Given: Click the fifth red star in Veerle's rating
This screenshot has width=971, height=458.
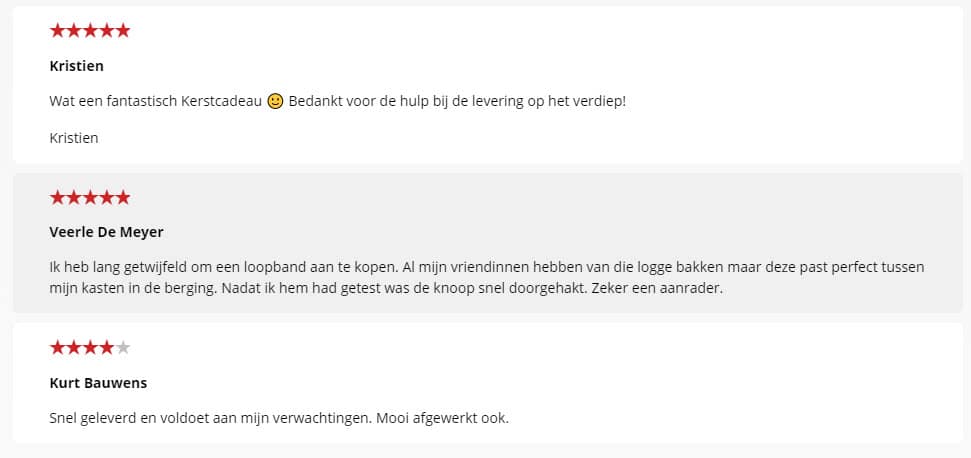Looking at the screenshot, I should pyautogui.click(x=123, y=197).
